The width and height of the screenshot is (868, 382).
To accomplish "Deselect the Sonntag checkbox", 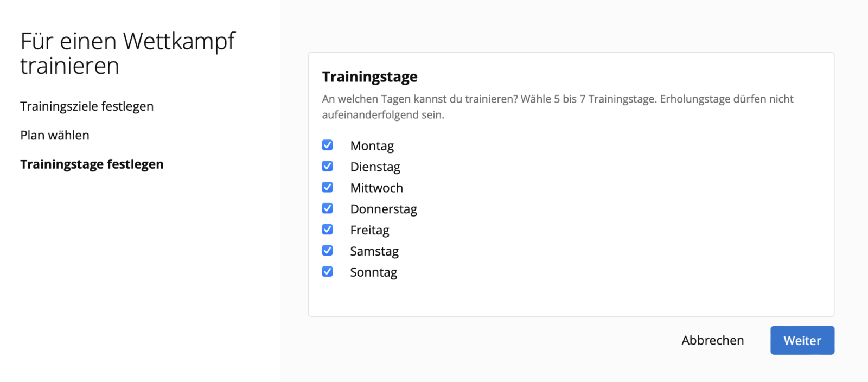I will [x=327, y=271].
